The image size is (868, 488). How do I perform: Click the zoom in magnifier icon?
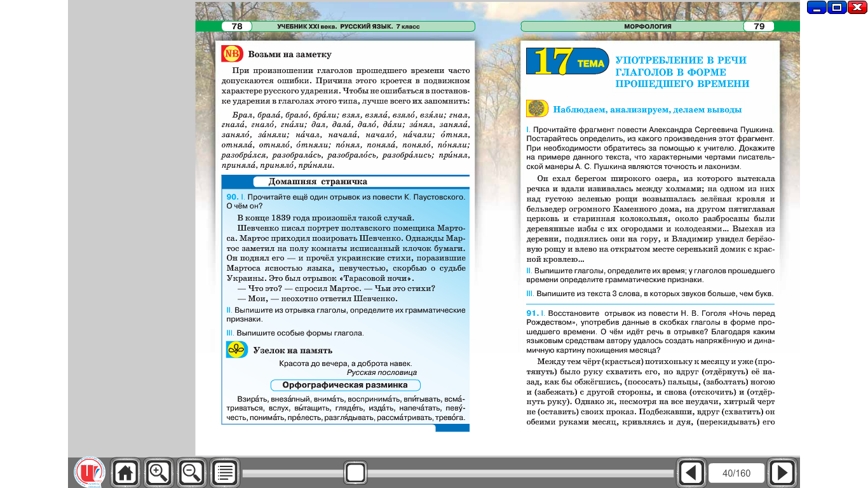click(x=158, y=473)
